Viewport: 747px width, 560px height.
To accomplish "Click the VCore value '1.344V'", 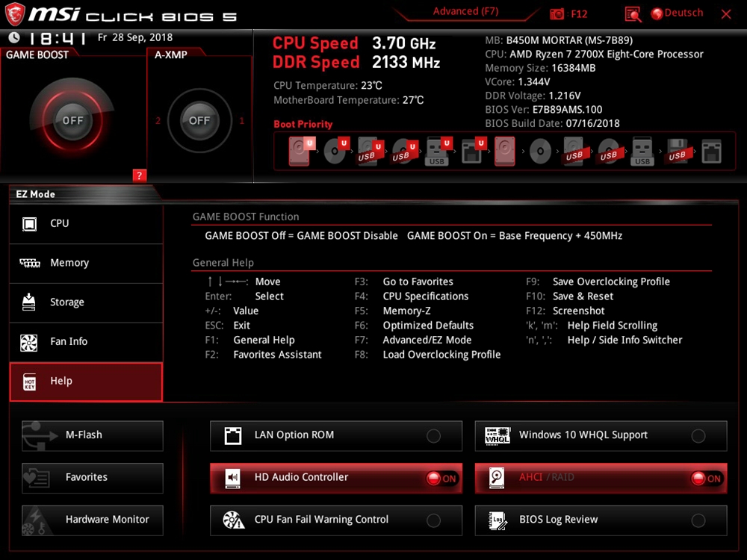I will coord(534,82).
